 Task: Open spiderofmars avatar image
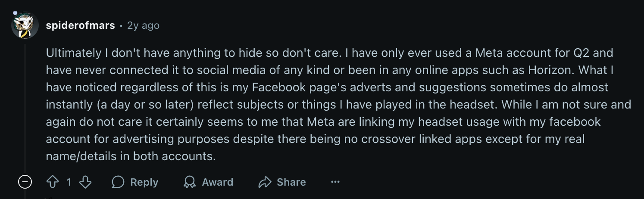tap(25, 26)
